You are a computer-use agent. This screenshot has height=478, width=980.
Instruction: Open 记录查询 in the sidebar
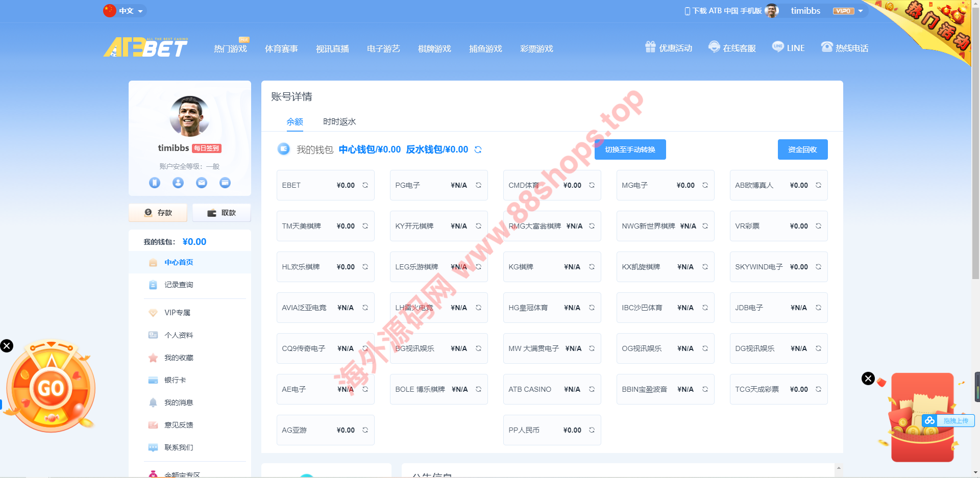pyautogui.click(x=179, y=285)
